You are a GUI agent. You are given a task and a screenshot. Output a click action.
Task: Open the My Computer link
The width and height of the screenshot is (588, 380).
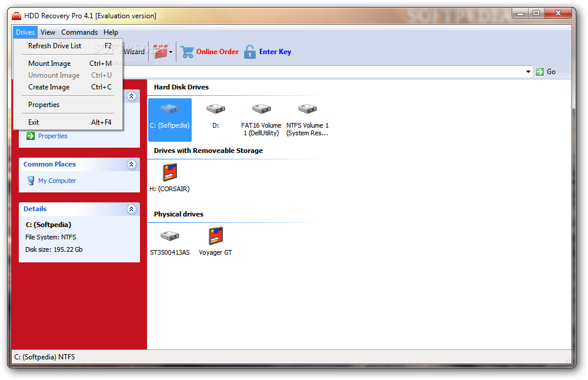pos(57,181)
